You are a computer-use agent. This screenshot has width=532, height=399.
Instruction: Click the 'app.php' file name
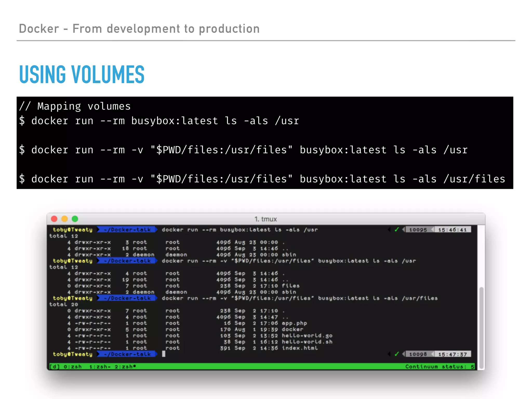point(294,323)
